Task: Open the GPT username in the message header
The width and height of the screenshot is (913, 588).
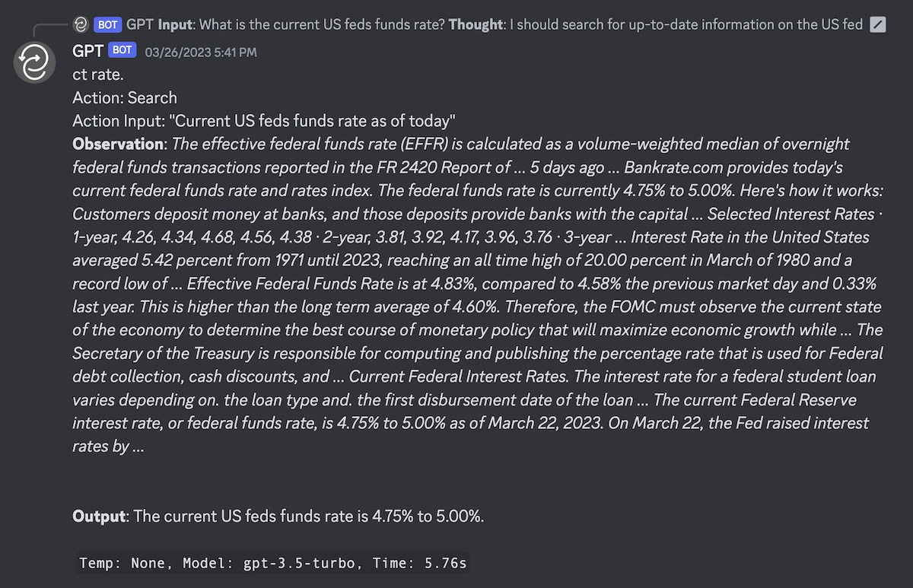Action: (x=88, y=51)
